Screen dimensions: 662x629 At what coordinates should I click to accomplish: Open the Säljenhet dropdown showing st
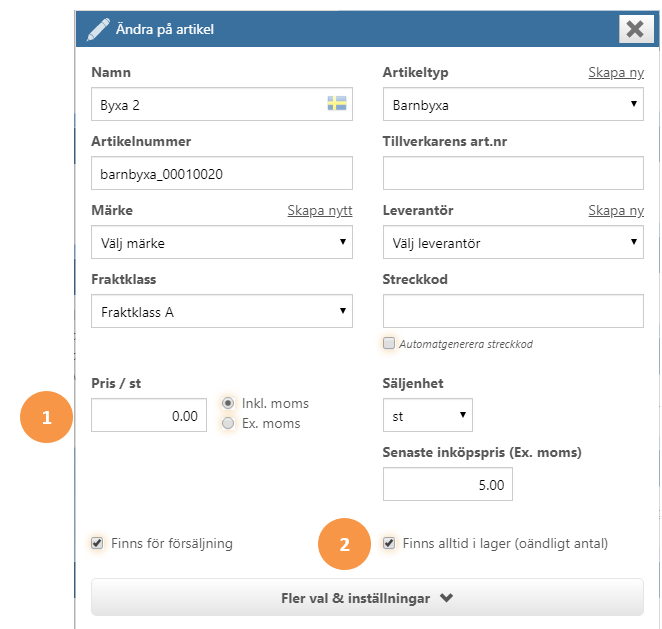tap(428, 415)
